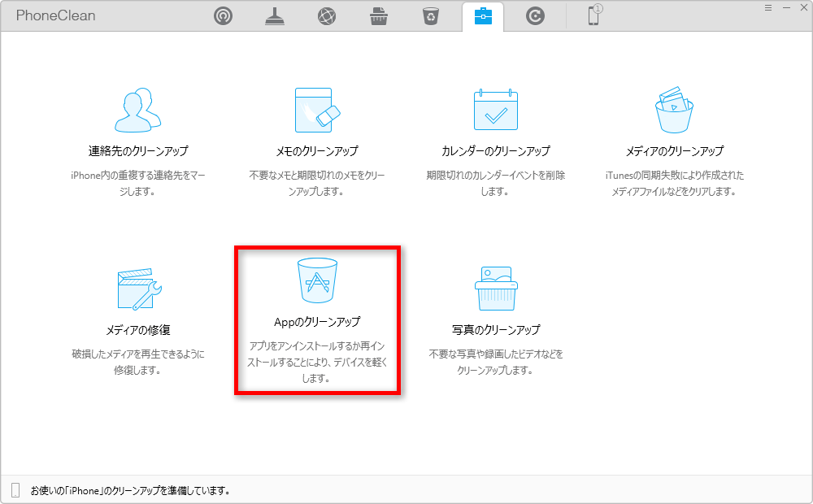Click the circular restore icon beside Toolbox
Screen dimensions: 813x504
point(535,15)
